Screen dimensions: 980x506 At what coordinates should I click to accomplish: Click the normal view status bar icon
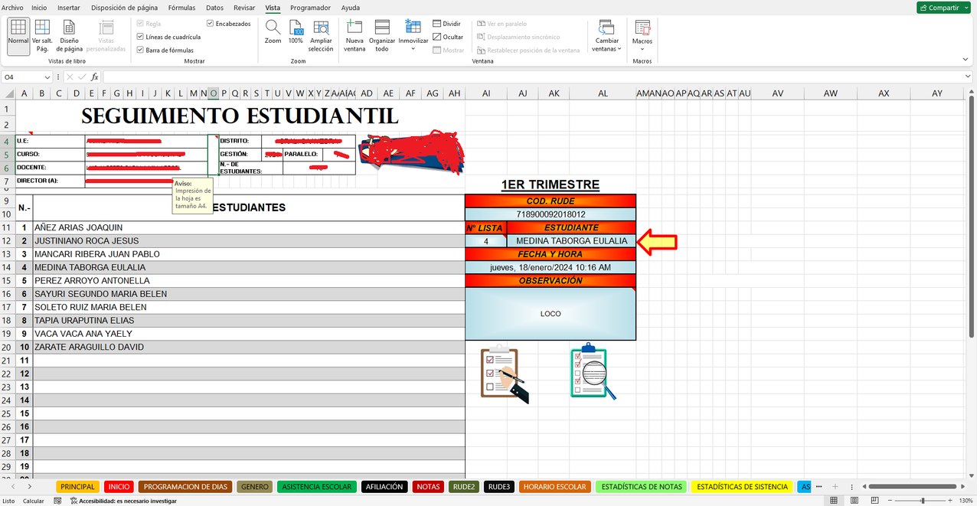point(835,501)
